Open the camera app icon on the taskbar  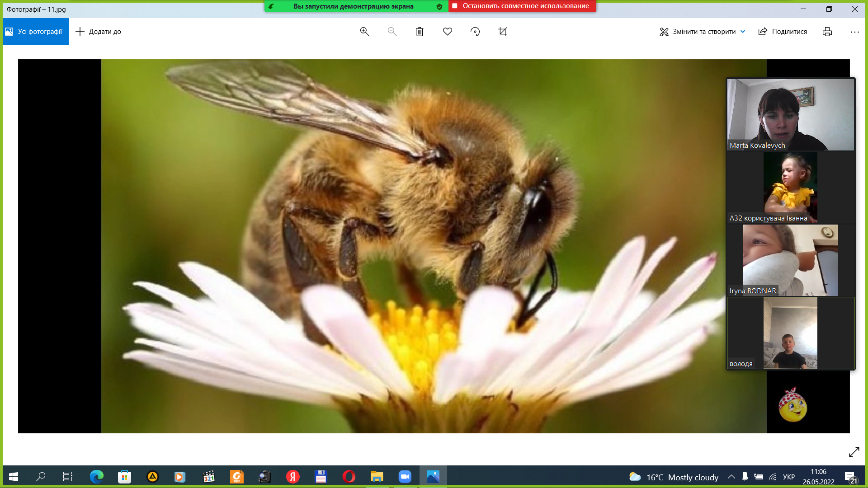264,477
